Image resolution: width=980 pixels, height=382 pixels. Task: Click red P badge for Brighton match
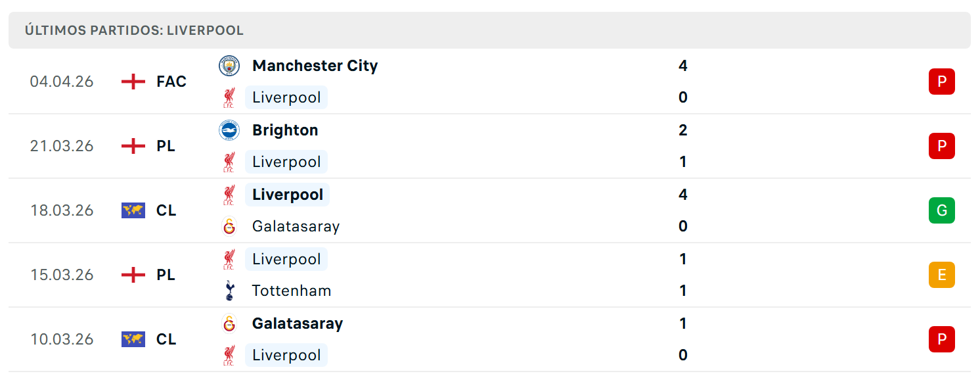pyautogui.click(x=941, y=146)
